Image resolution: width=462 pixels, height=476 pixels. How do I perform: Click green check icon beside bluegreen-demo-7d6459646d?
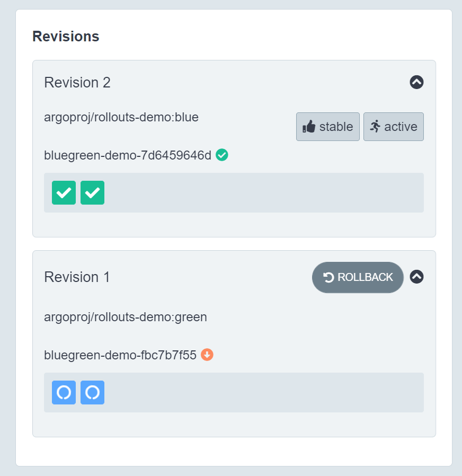pyautogui.click(x=222, y=155)
